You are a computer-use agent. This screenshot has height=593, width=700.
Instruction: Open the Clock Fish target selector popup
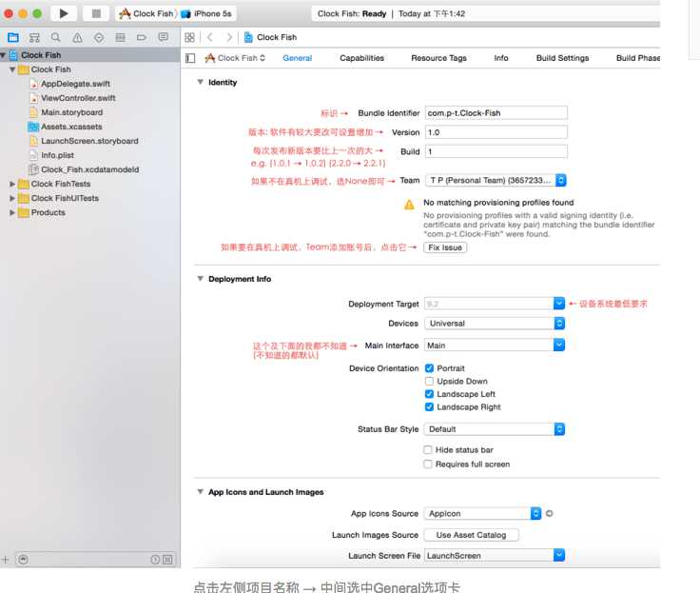point(235,58)
